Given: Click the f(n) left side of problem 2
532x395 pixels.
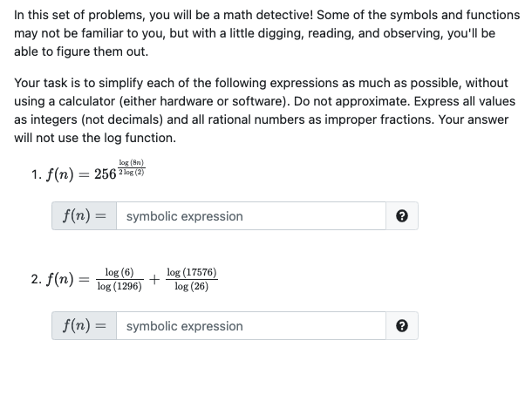Looking at the screenshot, I should point(59,279).
